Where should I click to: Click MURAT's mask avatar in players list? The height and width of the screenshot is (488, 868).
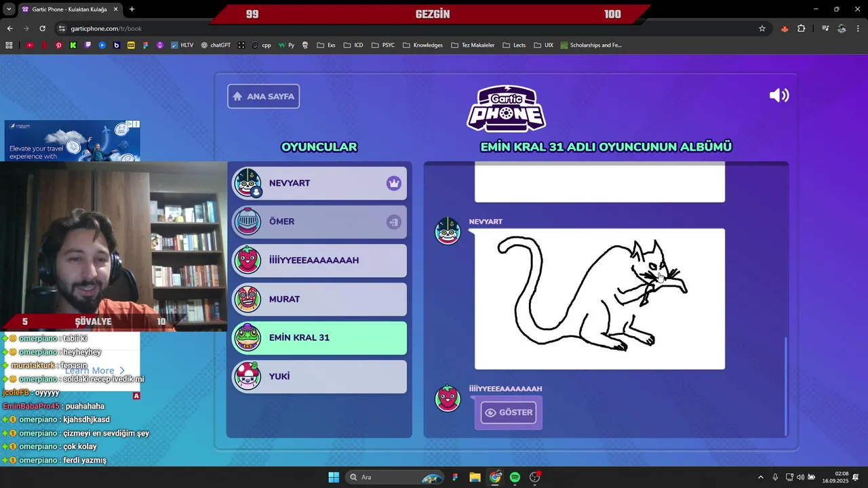coord(248,299)
